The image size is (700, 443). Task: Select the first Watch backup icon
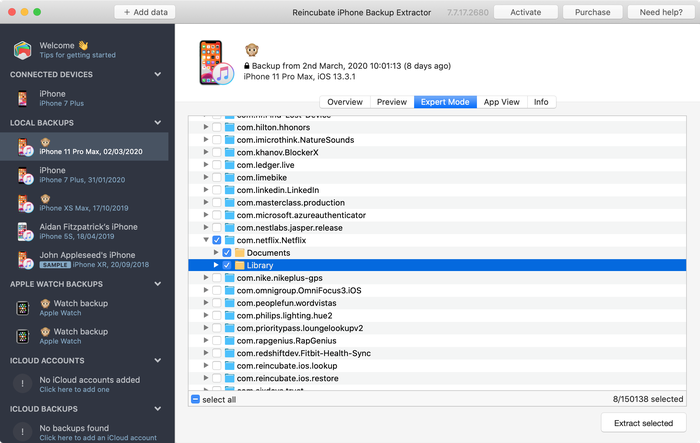[x=23, y=308]
